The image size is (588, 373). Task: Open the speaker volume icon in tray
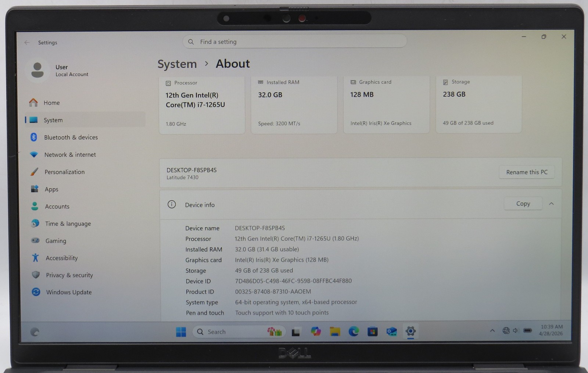(516, 330)
